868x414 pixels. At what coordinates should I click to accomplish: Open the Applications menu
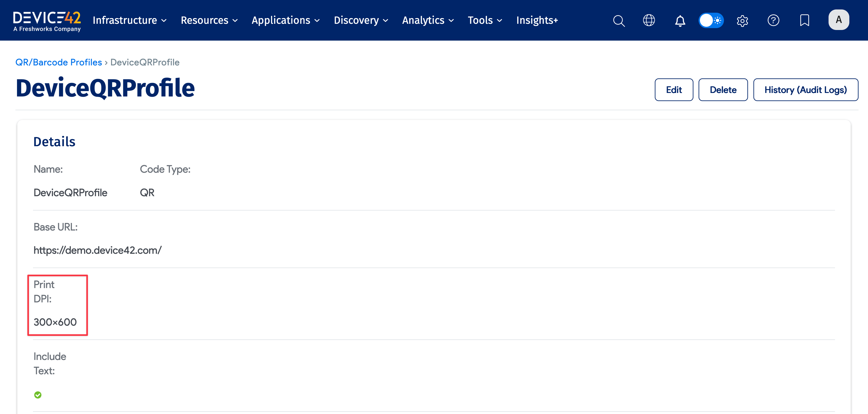[285, 21]
